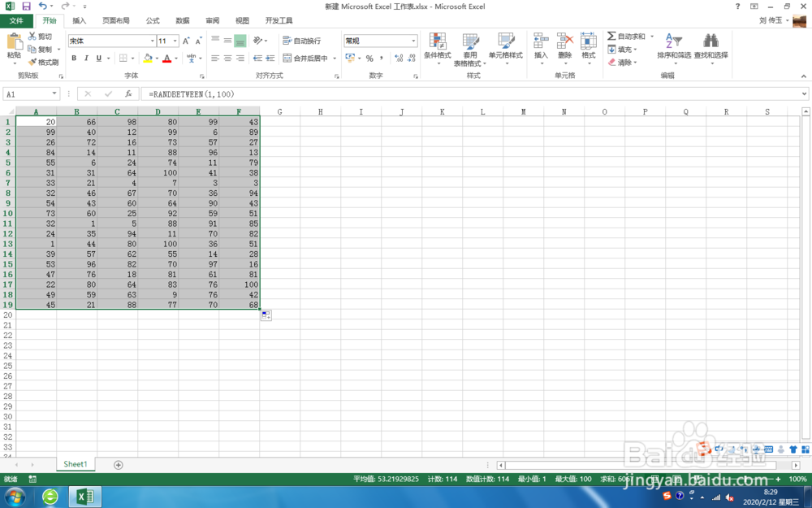Toggle bold formatting

coord(75,58)
